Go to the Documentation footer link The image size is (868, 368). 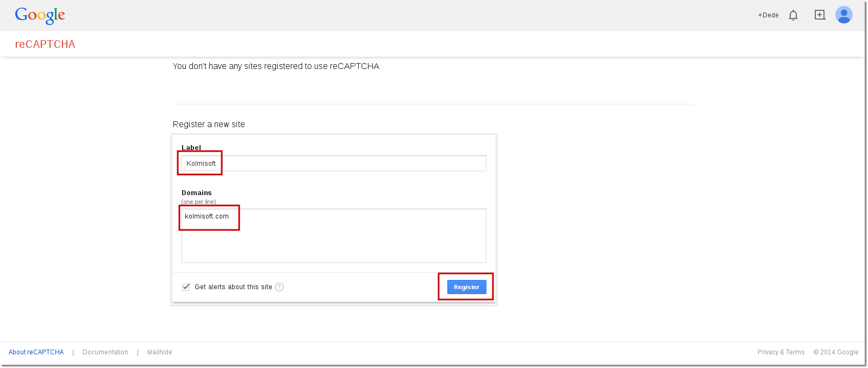pos(105,352)
